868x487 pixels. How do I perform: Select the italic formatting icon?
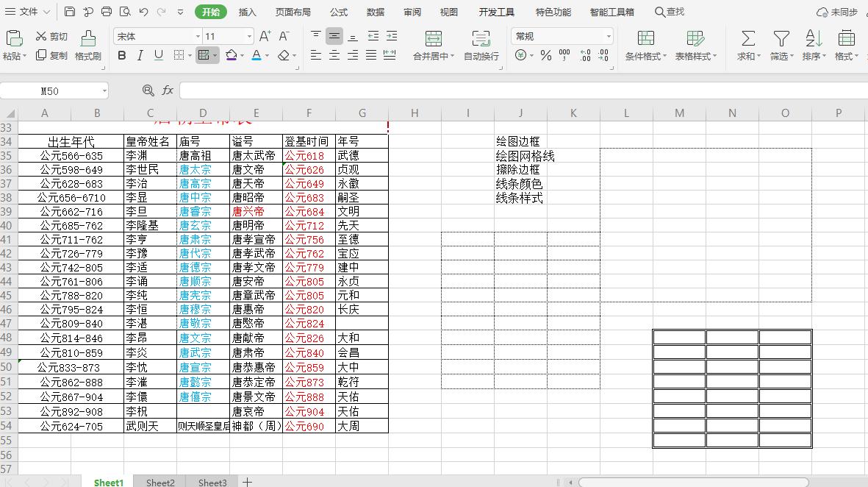click(140, 55)
